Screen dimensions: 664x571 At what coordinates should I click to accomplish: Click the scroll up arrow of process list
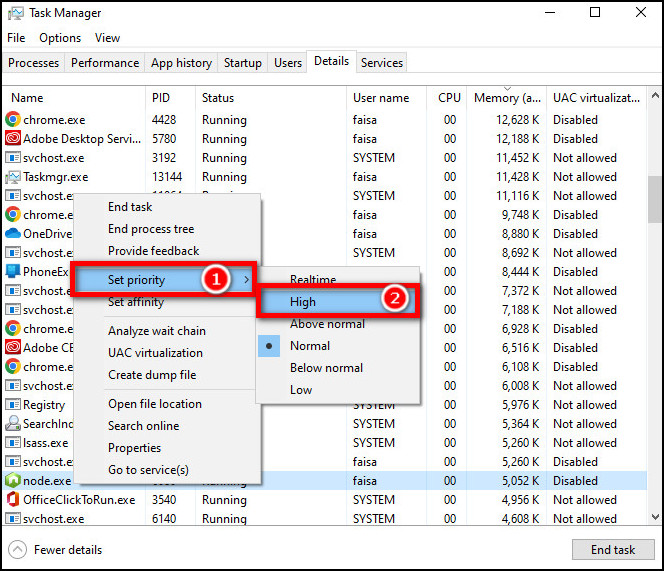655,95
